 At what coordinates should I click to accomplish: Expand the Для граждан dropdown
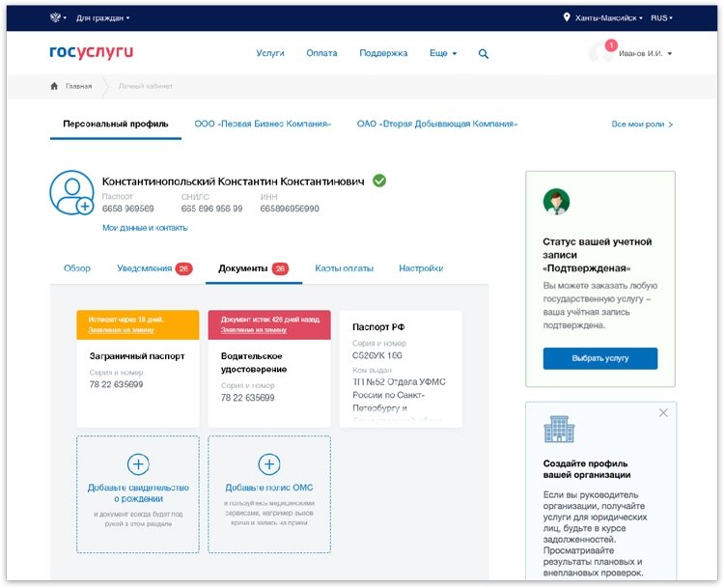[x=103, y=18]
